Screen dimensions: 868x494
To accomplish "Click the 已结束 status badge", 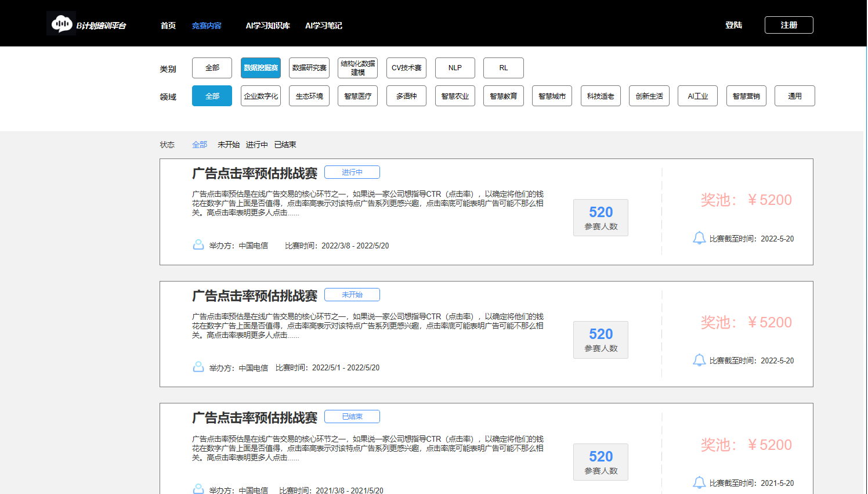I will (352, 417).
